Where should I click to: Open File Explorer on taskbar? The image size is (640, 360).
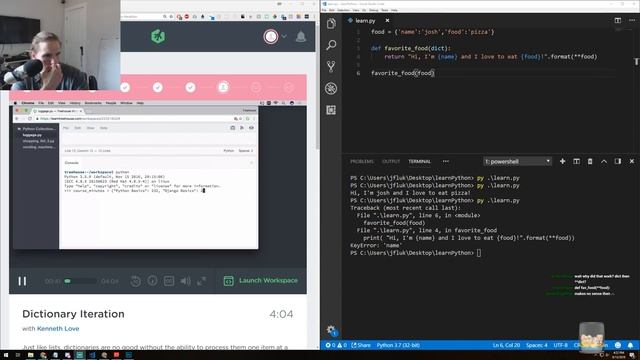click(x=31, y=355)
